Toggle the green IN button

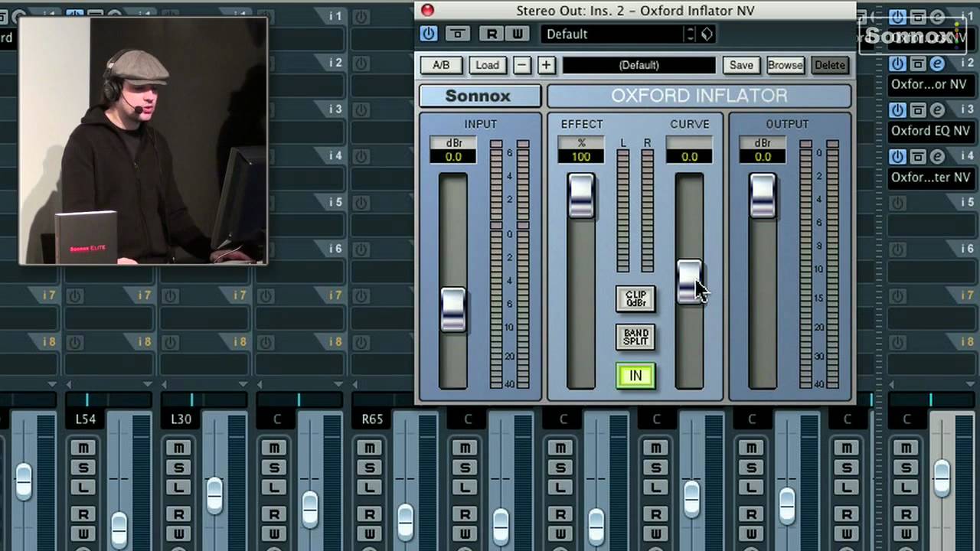[x=635, y=376]
